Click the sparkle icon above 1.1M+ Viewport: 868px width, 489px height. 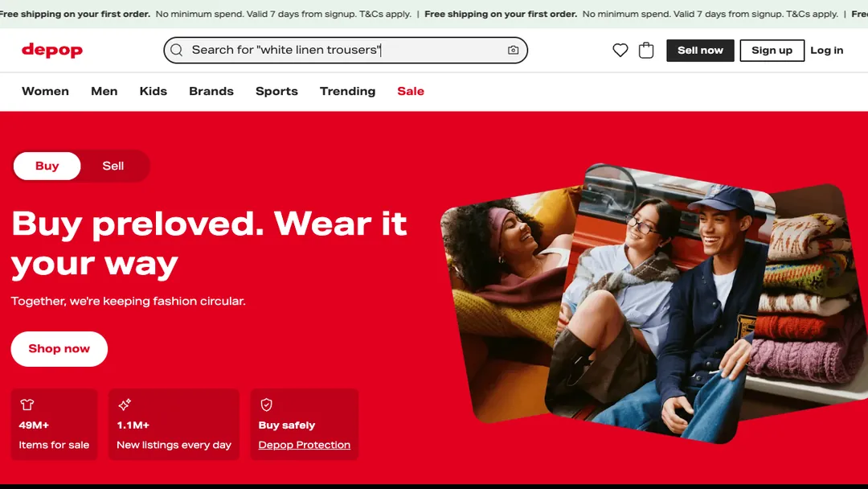pyautogui.click(x=125, y=405)
